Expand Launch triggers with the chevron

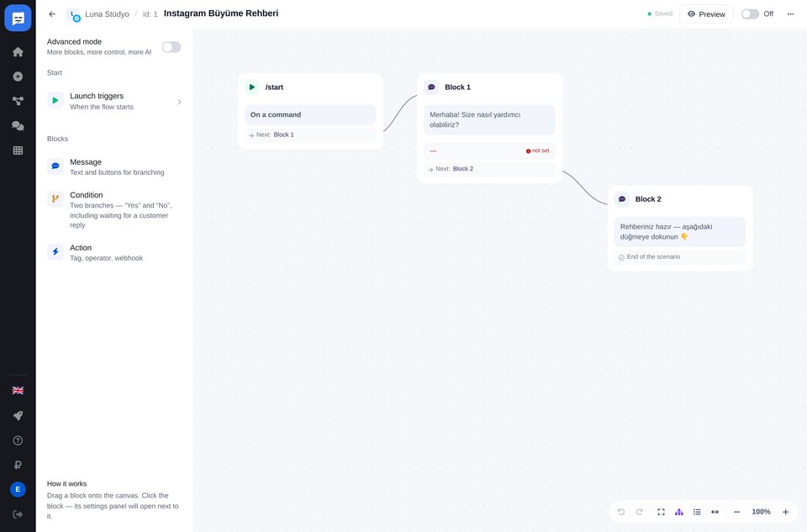click(x=179, y=102)
